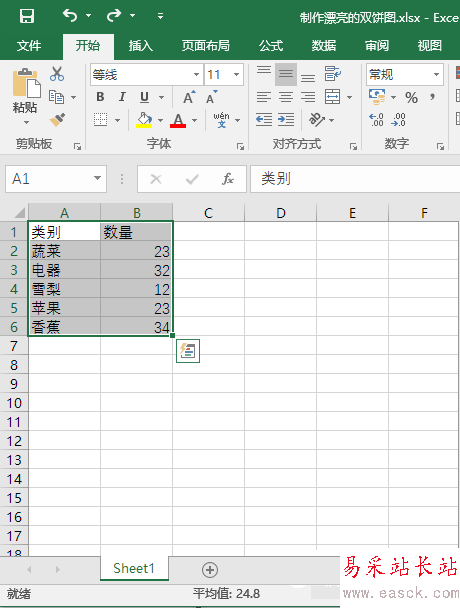460x608 pixels.
Task: Customize the Quick Access Toolbar
Action: (x=160, y=16)
